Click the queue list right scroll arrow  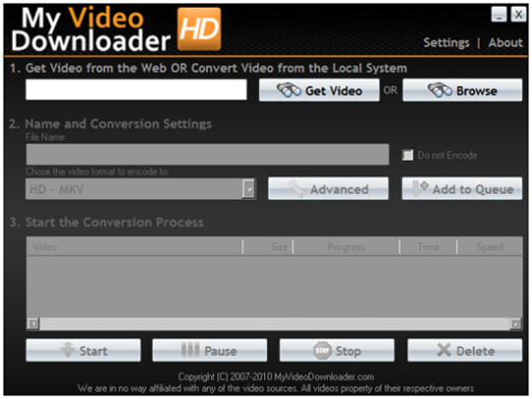[515, 324]
